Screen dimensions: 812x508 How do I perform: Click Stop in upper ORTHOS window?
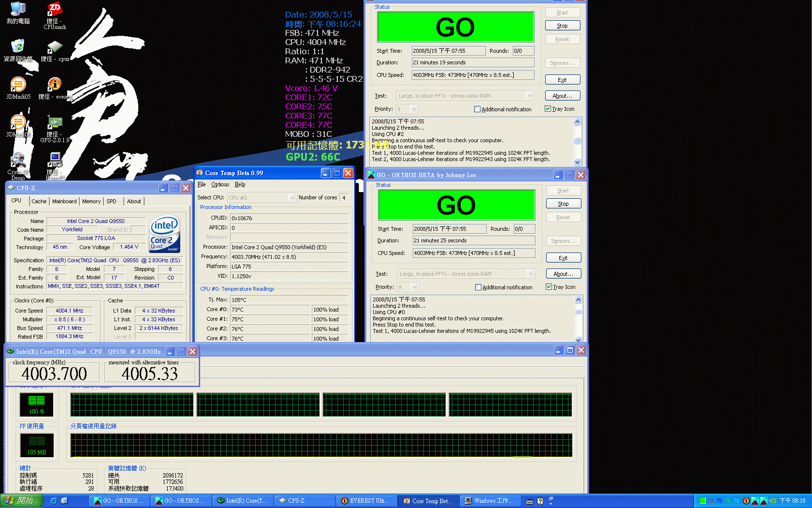(x=563, y=26)
